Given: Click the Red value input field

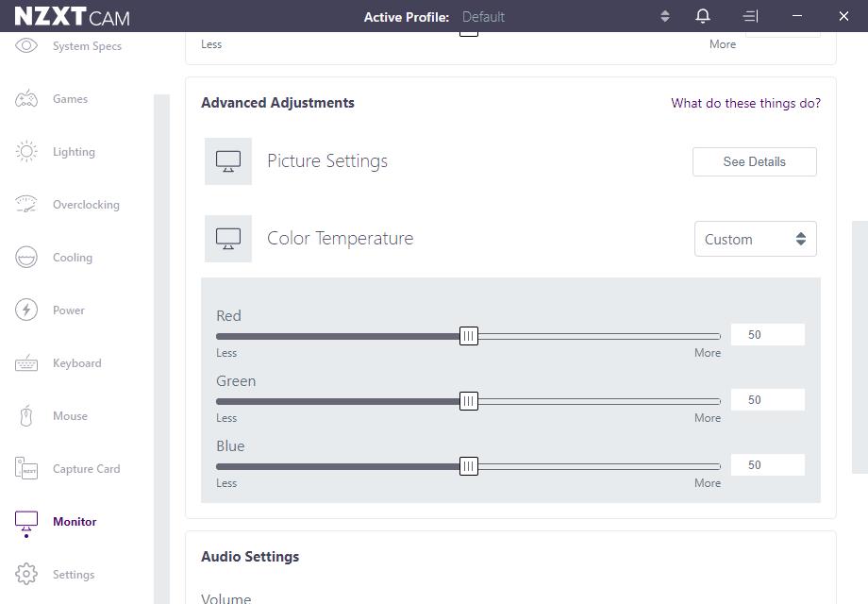Looking at the screenshot, I should [767, 334].
